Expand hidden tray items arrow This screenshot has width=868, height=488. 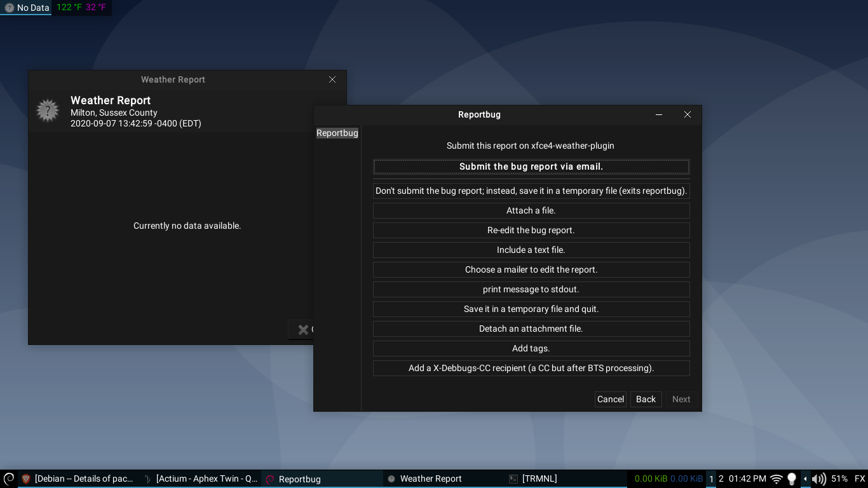tap(805, 478)
